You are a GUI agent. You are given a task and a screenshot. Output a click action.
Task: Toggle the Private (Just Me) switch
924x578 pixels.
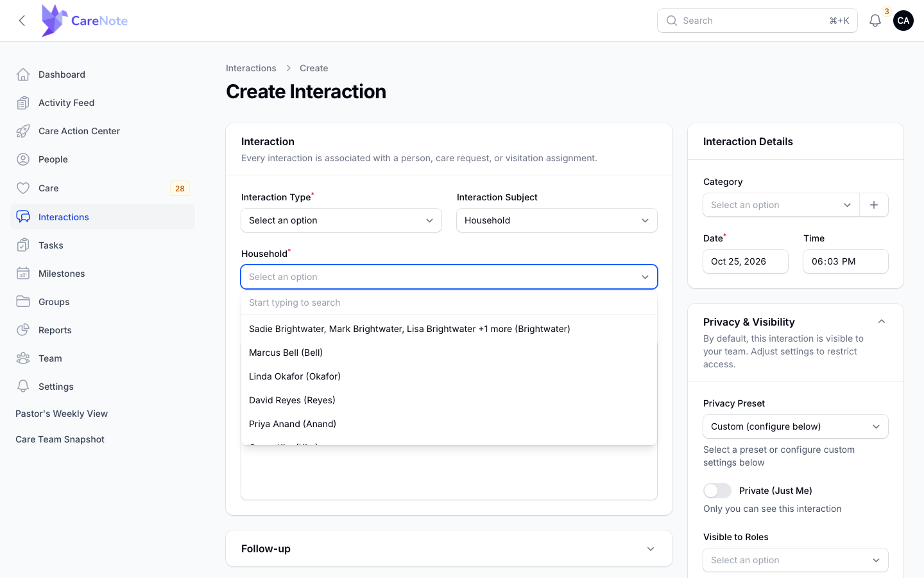pyautogui.click(x=717, y=491)
